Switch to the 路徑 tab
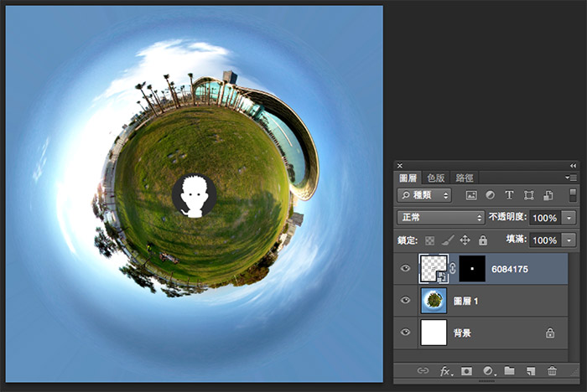587x392 pixels. (465, 178)
